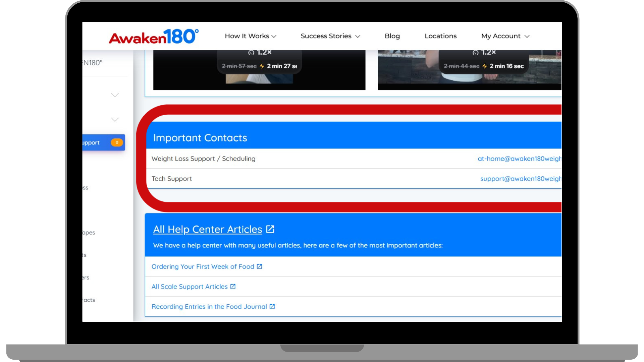644x362 pixels.
Task: Open Ordering Your First Week of Food article
Action: [203, 266]
